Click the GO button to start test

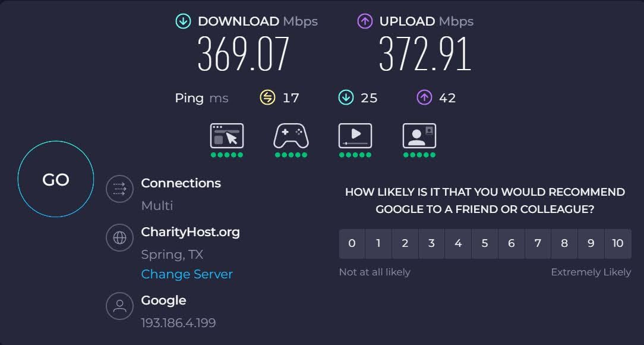point(56,179)
